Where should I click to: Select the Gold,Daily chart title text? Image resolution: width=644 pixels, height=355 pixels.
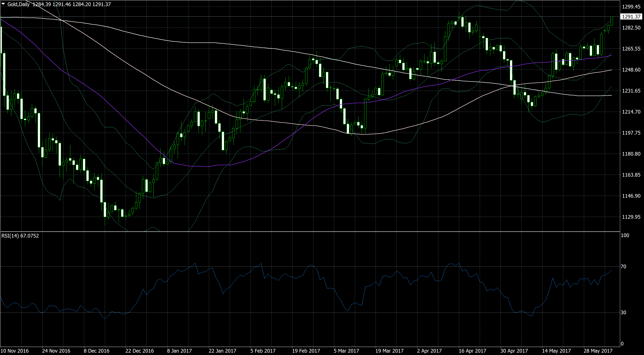click(x=18, y=4)
